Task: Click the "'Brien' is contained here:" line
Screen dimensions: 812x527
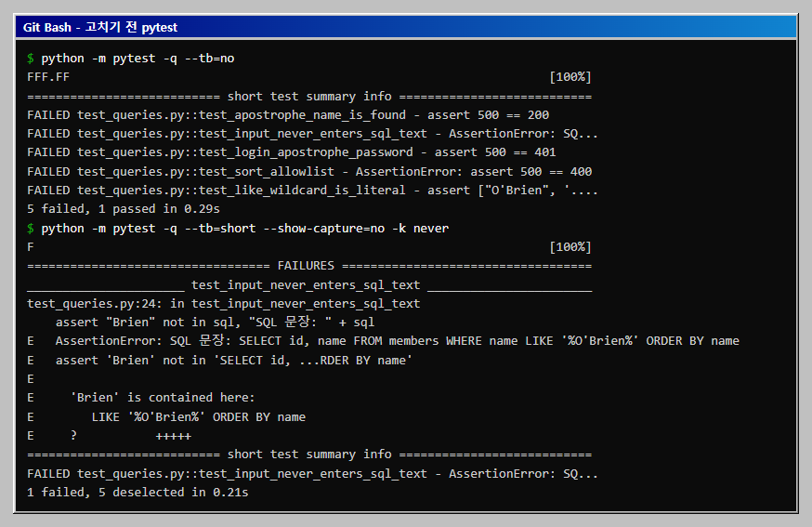Action: (141, 398)
